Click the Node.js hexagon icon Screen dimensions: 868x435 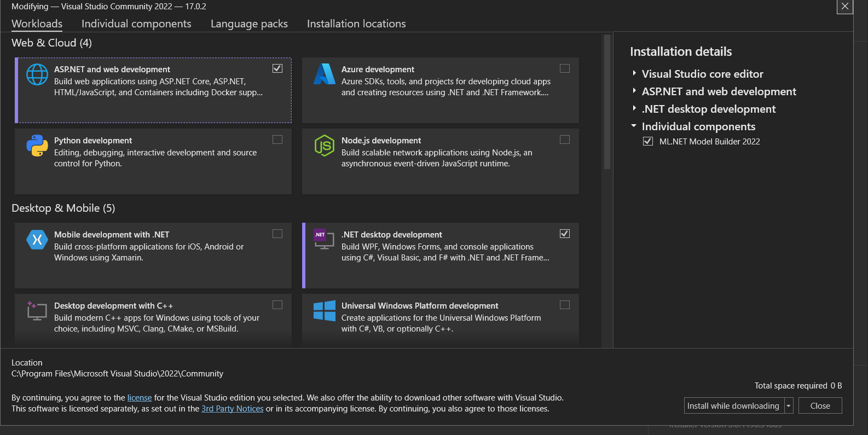(x=325, y=146)
